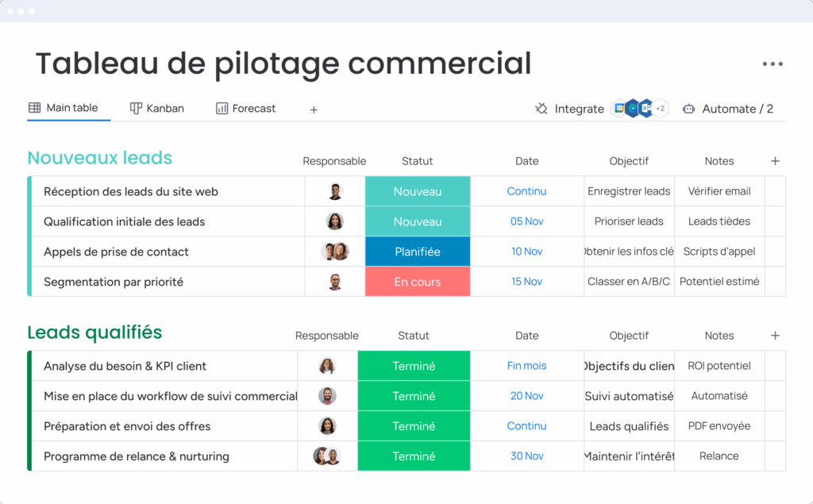Click Responsable column header in Leads qualifiés

point(327,336)
